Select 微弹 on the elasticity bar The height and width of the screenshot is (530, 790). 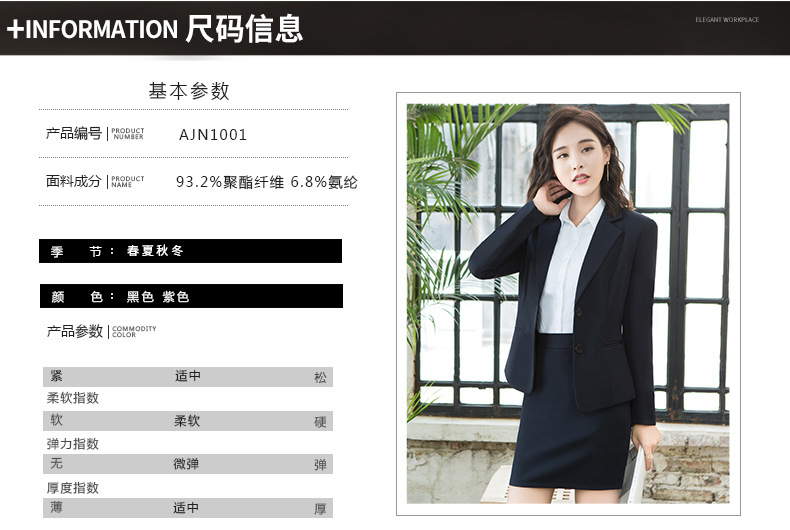pyautogui.click(x=186, y=464)
